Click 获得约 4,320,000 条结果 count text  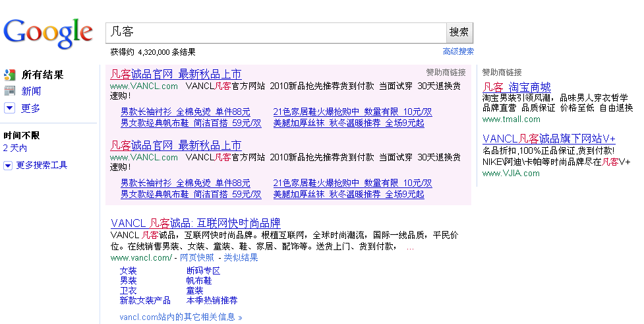(x=153, y=52)
